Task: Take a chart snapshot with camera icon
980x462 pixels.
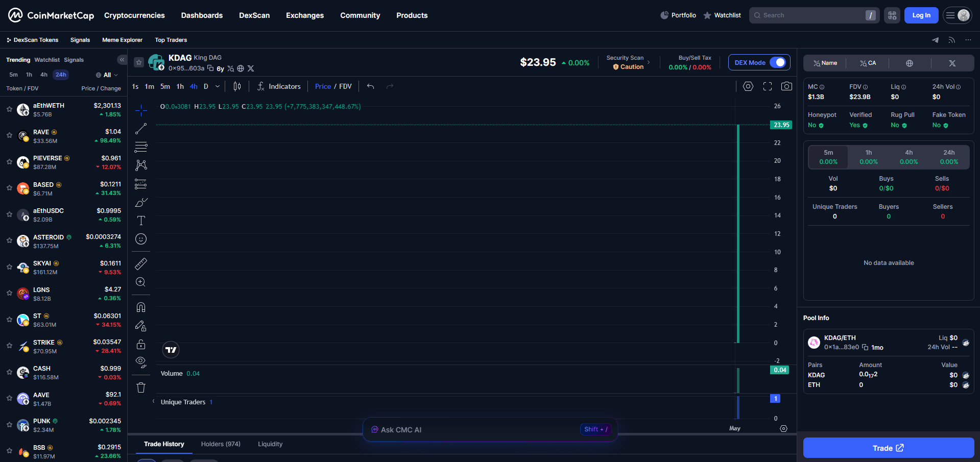Action: click(x=786, y=86)
